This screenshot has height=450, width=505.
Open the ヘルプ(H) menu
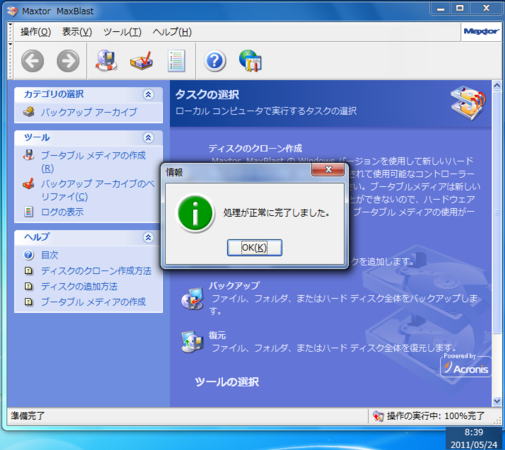coord(172,32)
